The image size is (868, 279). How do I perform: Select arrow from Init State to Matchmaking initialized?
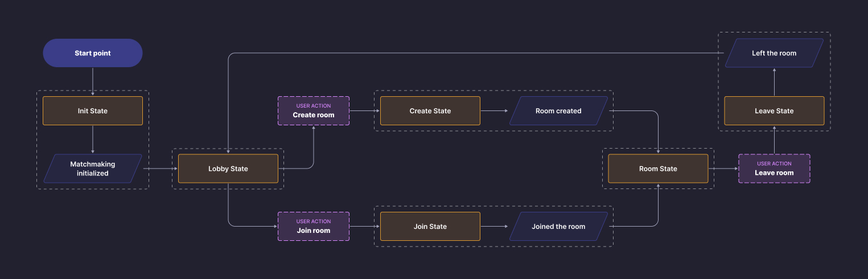[93, 139]
